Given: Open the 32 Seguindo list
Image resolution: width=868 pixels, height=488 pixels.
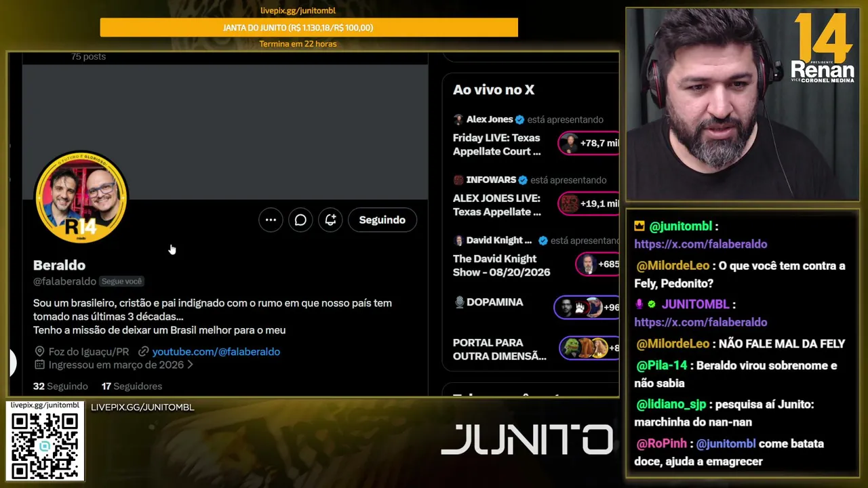Looking at the screenshot, I should coord(60,386).
